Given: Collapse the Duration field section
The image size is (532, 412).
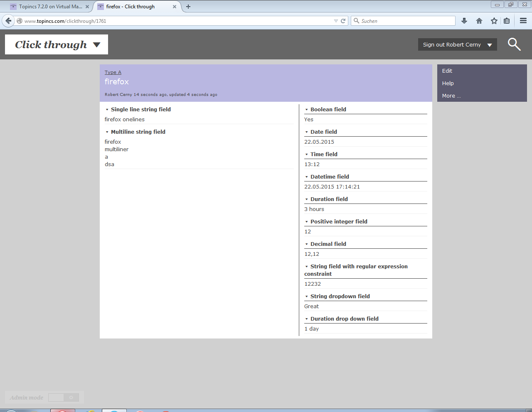Looking at the screenshot, I should tap(307, 199).
